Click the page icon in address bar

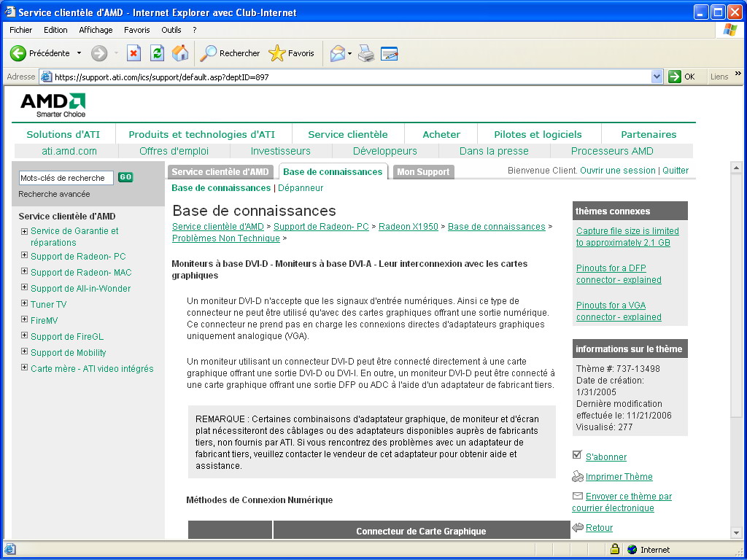[x=46, y=77]
